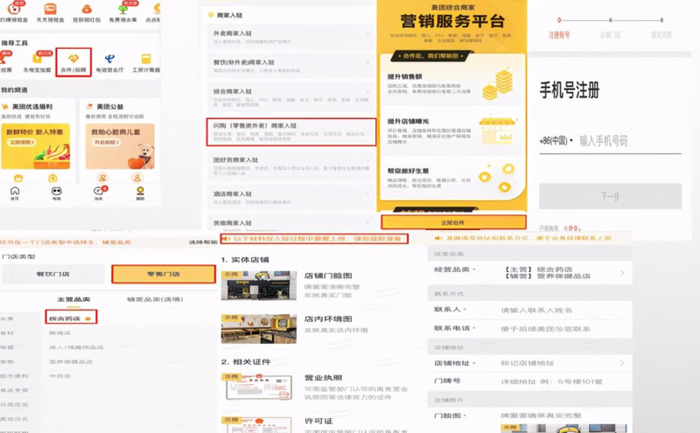Open the 闪购(零售类外卖)商家入驻 entry row
Screen dimensions: 700x433
pos(291,132)
